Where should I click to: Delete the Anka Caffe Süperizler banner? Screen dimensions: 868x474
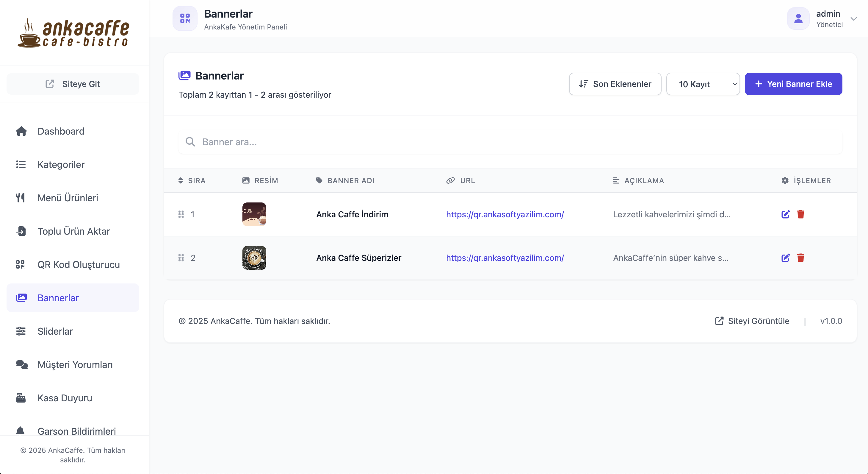point(800,258)
